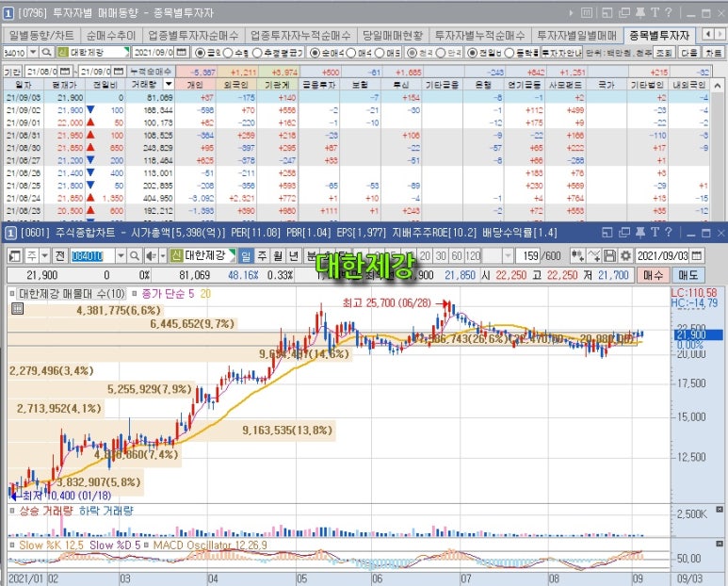Image resolution: width=728 pixels, height=586 pixels.
Task: Switch to 투자자별누적순매수 tab
Action: [479, 35]
